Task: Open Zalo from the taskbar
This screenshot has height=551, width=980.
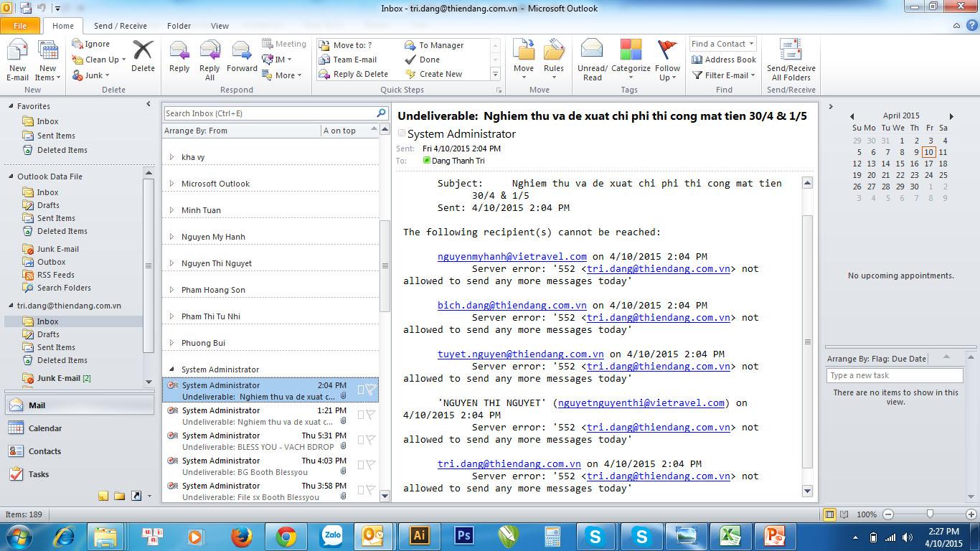Action: point(331,536)
